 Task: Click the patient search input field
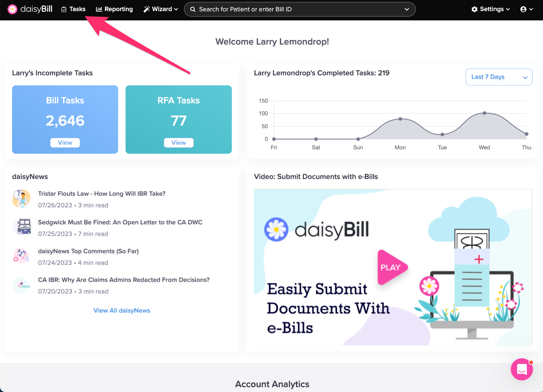299,9
